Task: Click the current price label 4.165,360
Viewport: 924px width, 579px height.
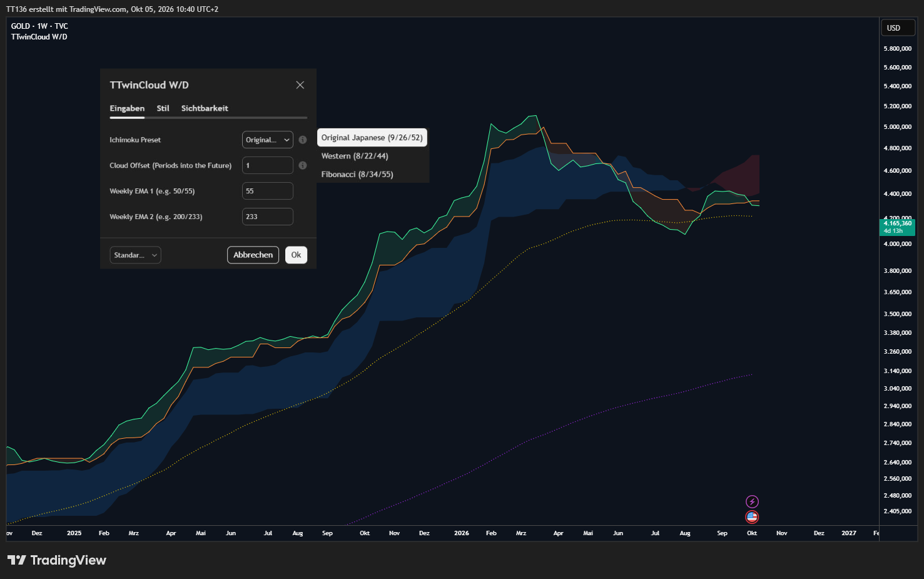Action: point(898,227)
